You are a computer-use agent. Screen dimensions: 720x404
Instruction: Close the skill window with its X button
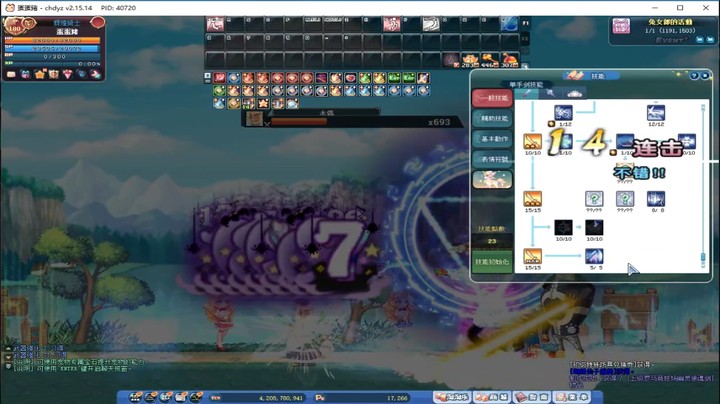[705, 76]
